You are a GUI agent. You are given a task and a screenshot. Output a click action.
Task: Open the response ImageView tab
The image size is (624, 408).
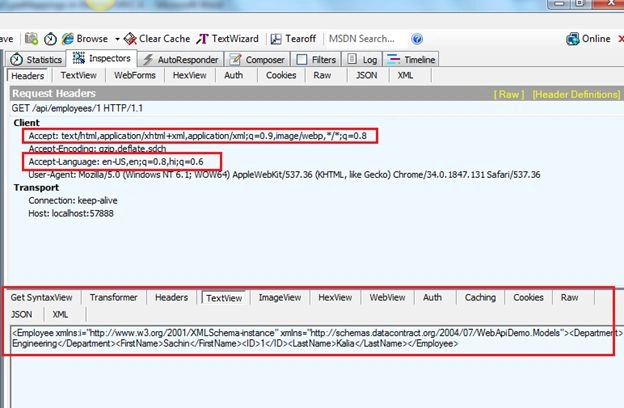point(280,297)
